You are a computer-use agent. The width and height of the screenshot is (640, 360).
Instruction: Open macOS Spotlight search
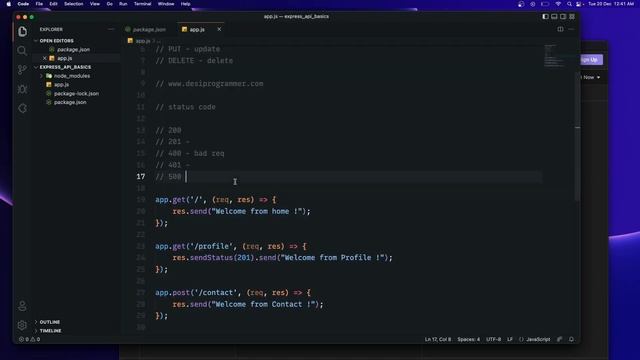[x=569, y=4]
